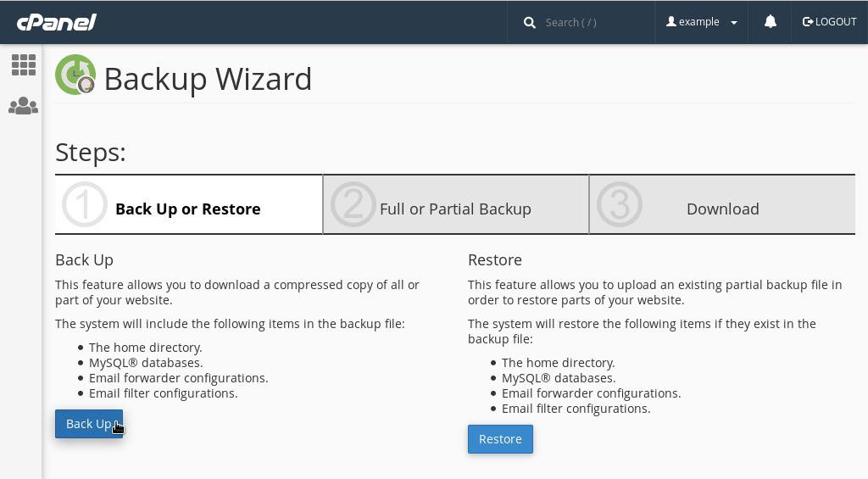Click the step 3 number circle
Viewport: 868px width, 479px height.
point(620,204)
